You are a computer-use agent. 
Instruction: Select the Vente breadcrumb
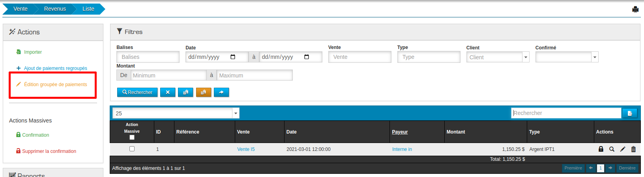pos(21,9)
